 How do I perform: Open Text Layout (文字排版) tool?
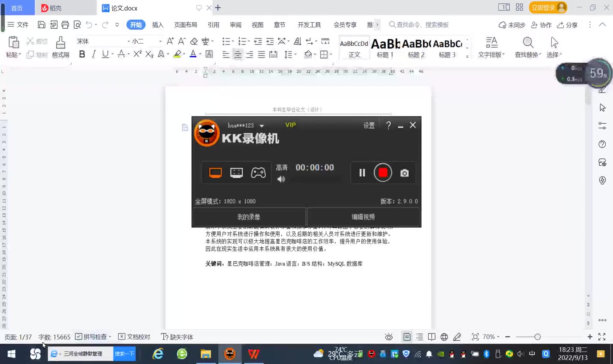(491, 47)
